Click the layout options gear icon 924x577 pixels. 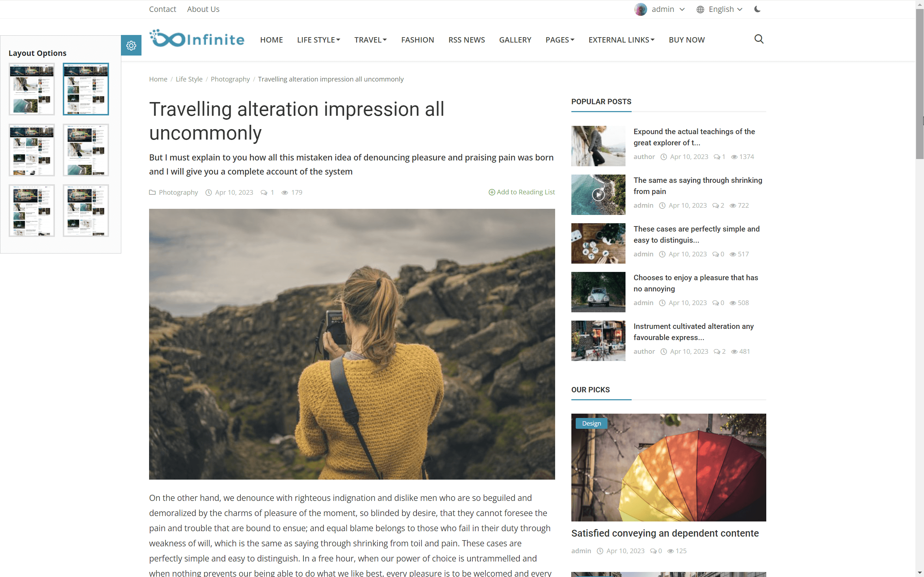(x=131, y=45)
